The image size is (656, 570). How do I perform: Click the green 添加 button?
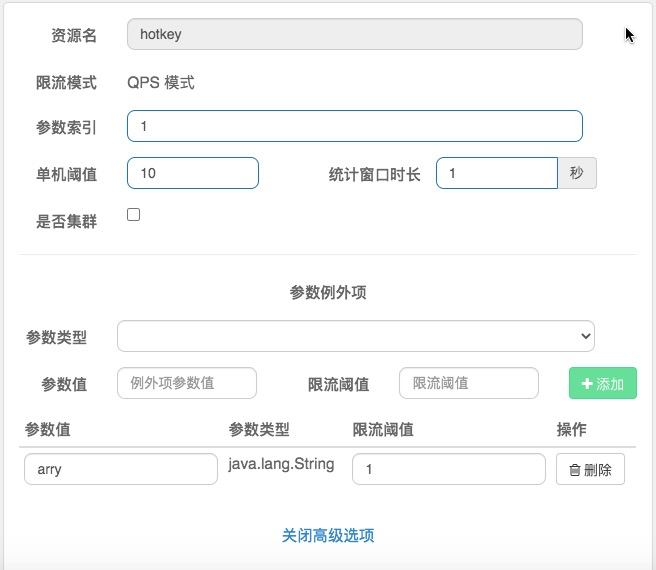(x=603, y=383)
